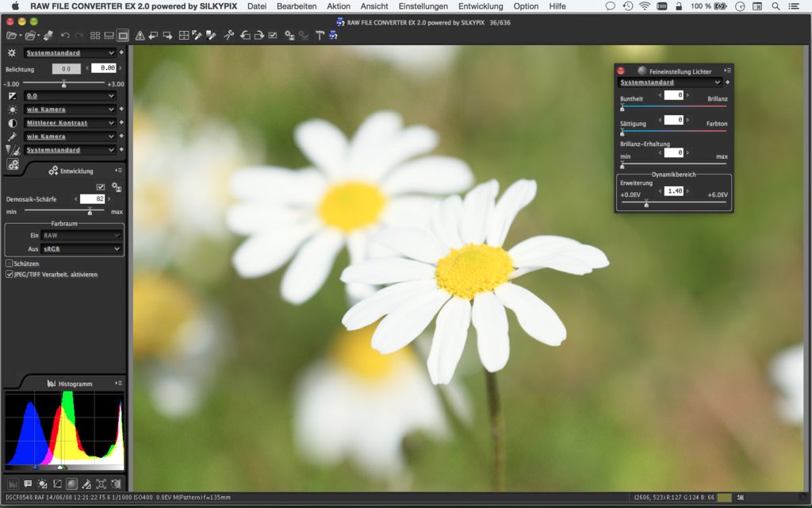This screenshot has height=508, width=812.
Task: Open the Ansicht menu
Action: [x=374, y=6]
